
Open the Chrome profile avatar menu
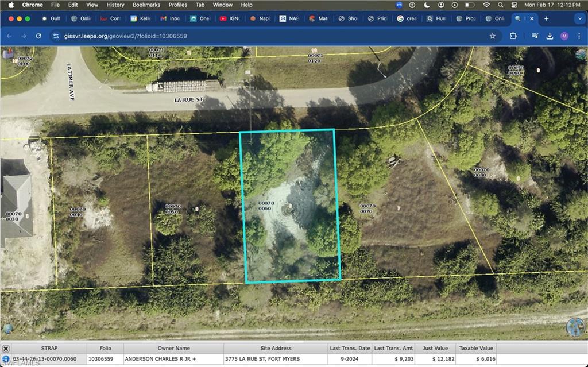[564, 36]
